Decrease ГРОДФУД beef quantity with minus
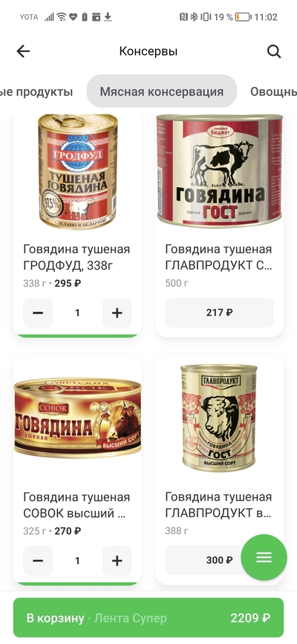 tap(38, 313)
